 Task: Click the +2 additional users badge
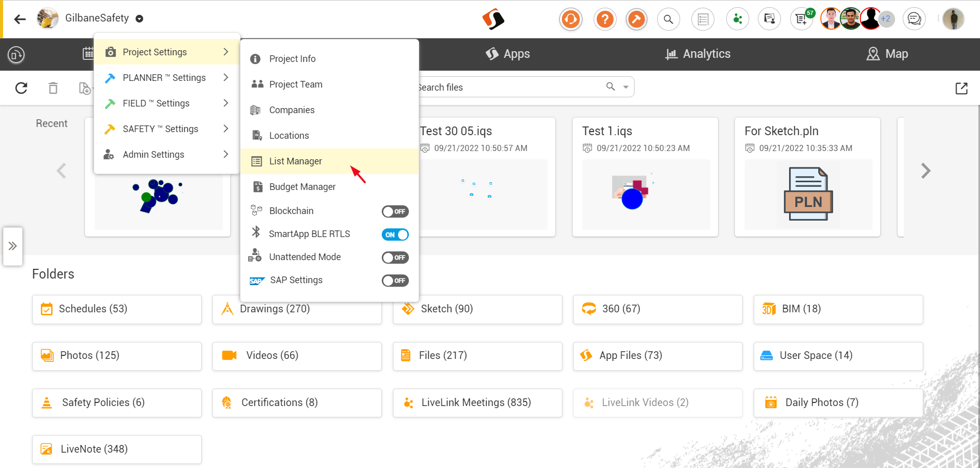click(886, 19)
